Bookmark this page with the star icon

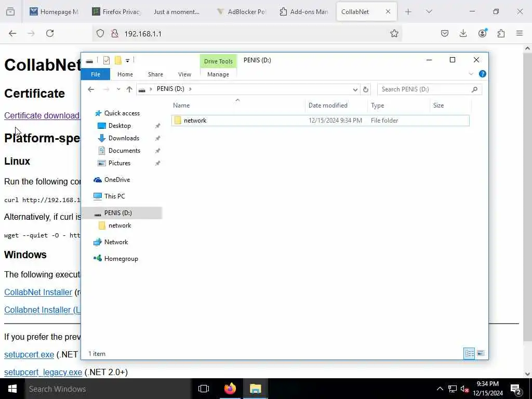point(394,33)
